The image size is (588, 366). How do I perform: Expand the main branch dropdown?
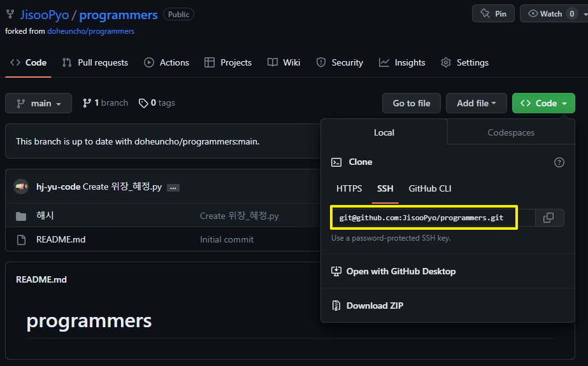pos(38,103)
